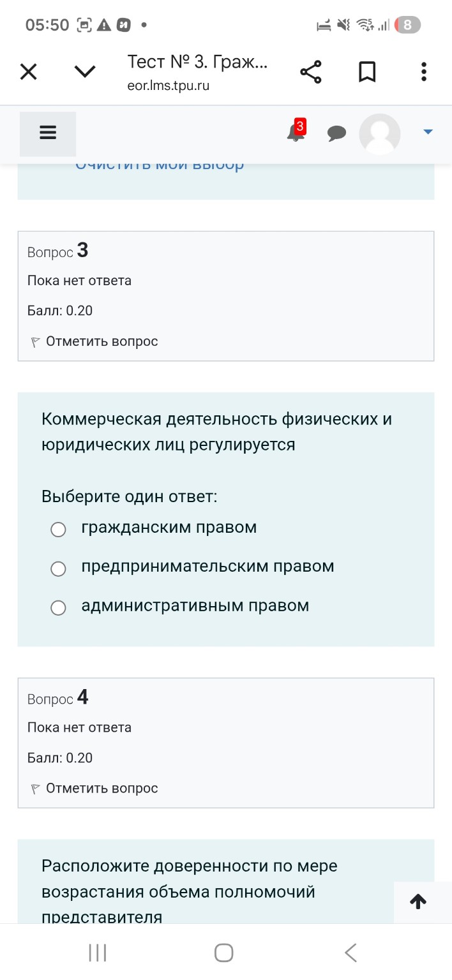Screen dimensions: 452x980
Task: Open notifications with 3 unread alerts
Action: point(295,135)
